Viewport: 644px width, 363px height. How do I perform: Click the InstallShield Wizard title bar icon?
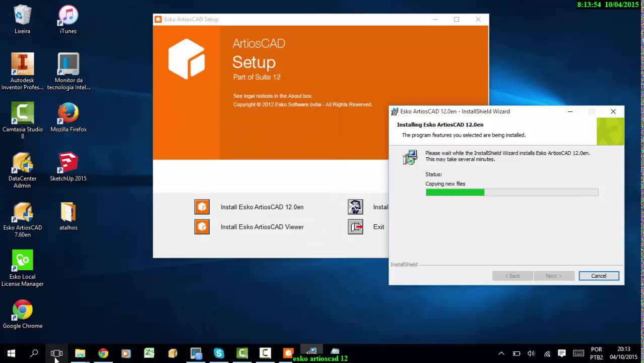coord(395,111)
